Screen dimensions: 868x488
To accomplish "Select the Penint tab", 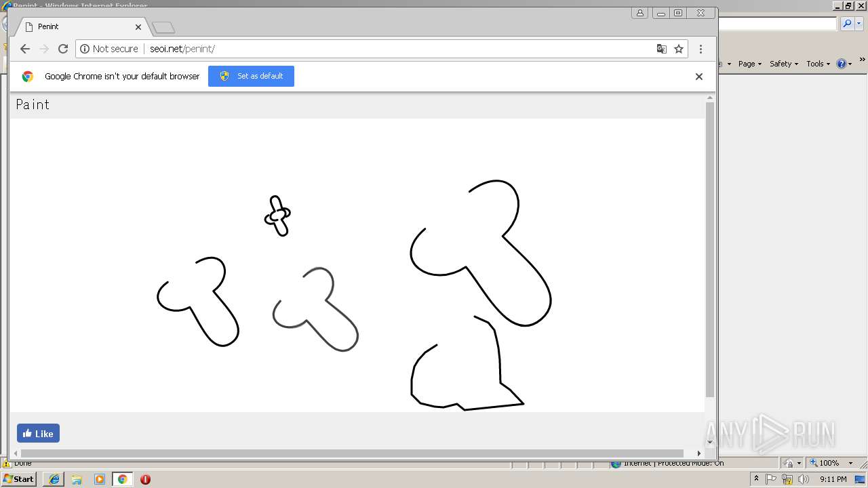I will [x=81, y=26].
